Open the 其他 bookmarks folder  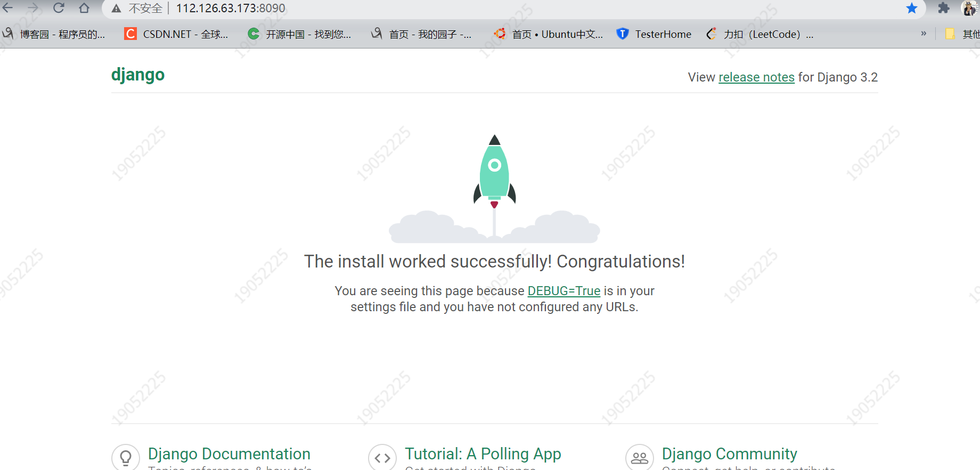[962, 34]
